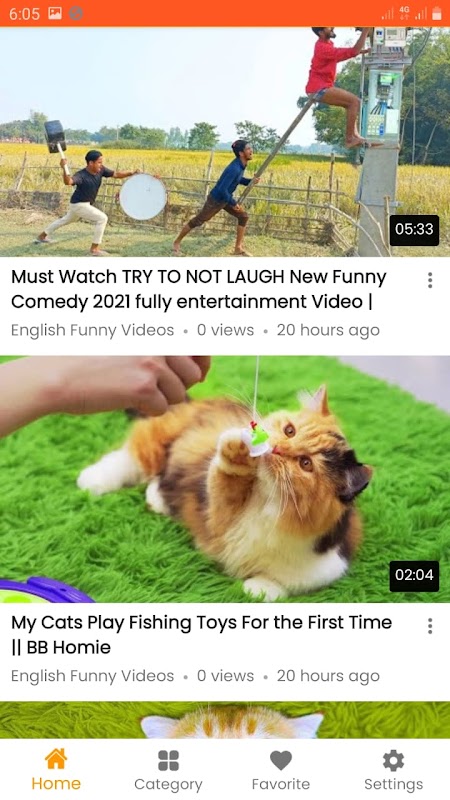
Task: Tap the Favorite heart icon
Action: pos(281,760)
